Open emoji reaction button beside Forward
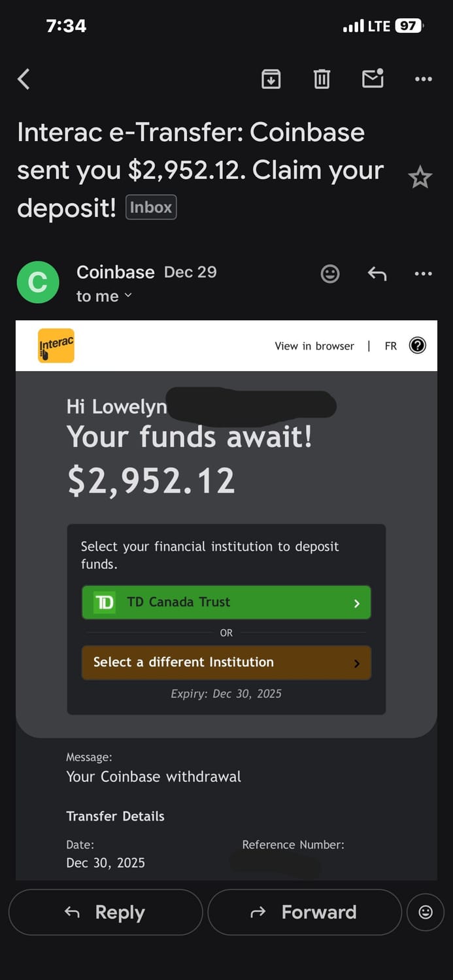The width and height of the screenshot is (453, 980). click(426, 912)
